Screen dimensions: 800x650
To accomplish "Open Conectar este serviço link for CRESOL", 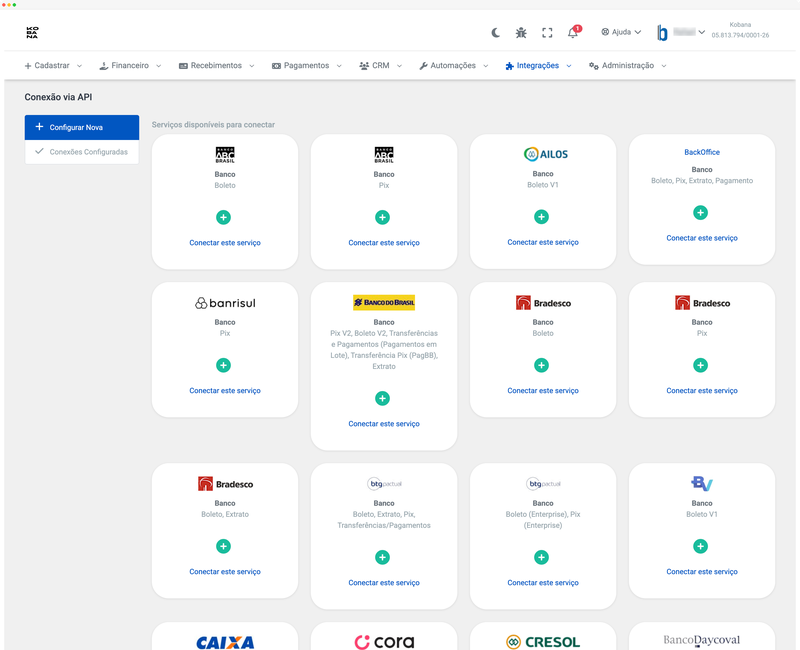I will [541, 645].
